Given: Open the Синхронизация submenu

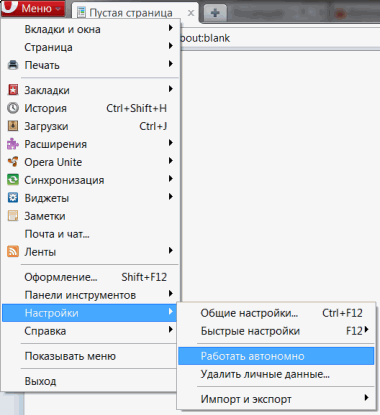Looking at the screenshot, I should click(91, 180).
